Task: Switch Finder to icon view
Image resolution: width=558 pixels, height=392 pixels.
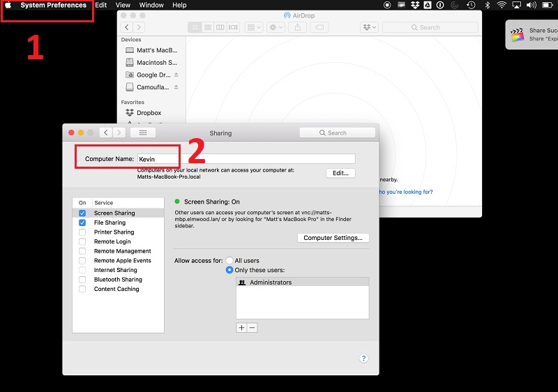Action: click(x=195, y=27)
